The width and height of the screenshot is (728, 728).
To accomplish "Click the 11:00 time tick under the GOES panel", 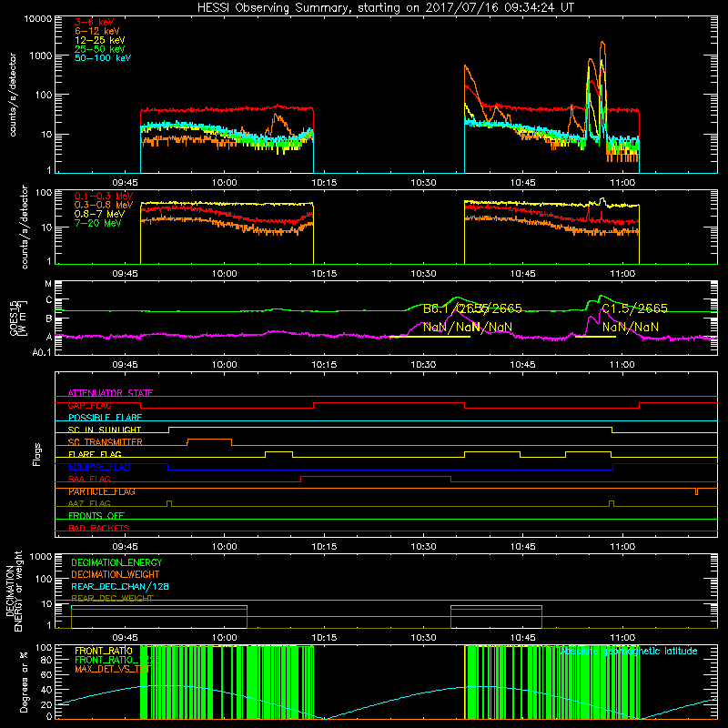I will coord(622,365).
